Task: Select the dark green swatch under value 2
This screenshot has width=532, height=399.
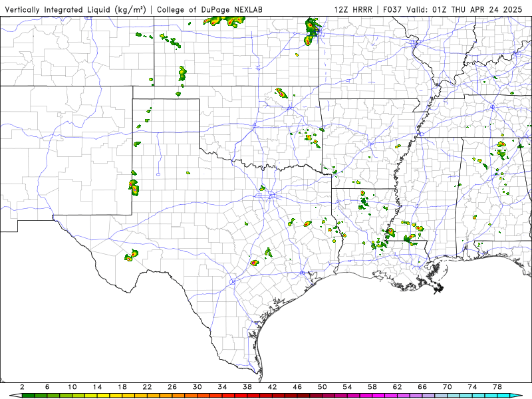Action: coord(28,396)
